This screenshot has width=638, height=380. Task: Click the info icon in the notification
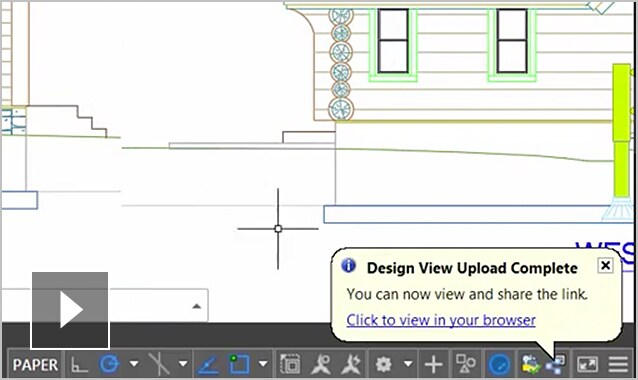pyautogui.click(x=349, y=266)
